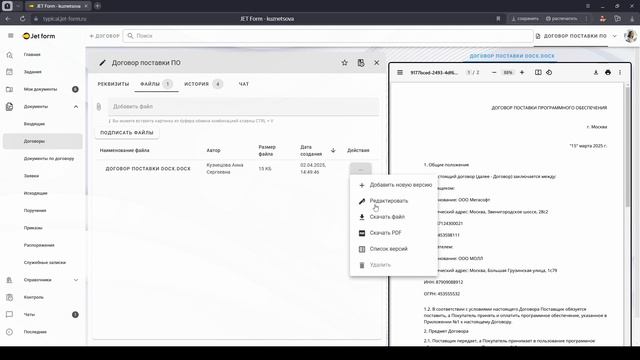Image resolution: width=640 pixels, height=360 pixels.
Task: Switch to the Реквизиты tab
Action: (113, 84)
